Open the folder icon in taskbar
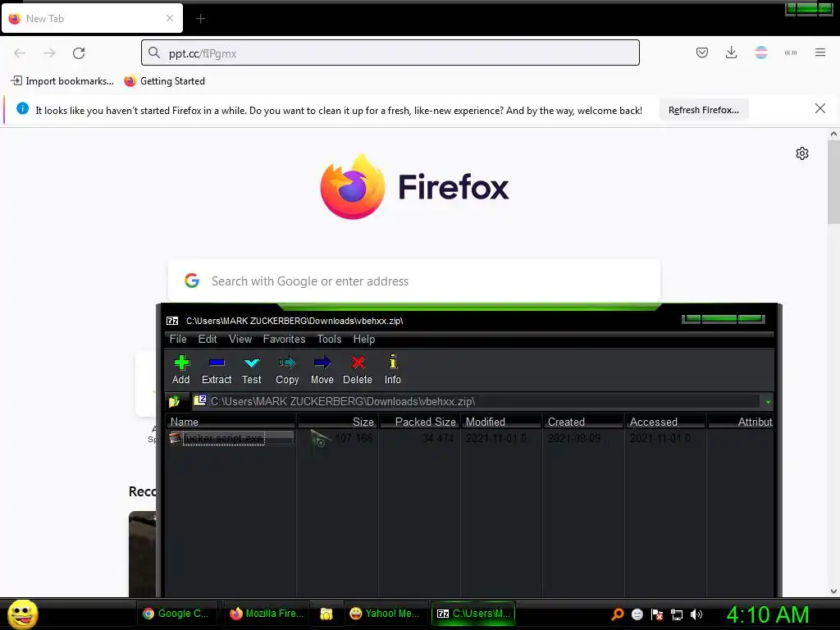840x630 pixels. pyautogui.click(x=326, y=614)
